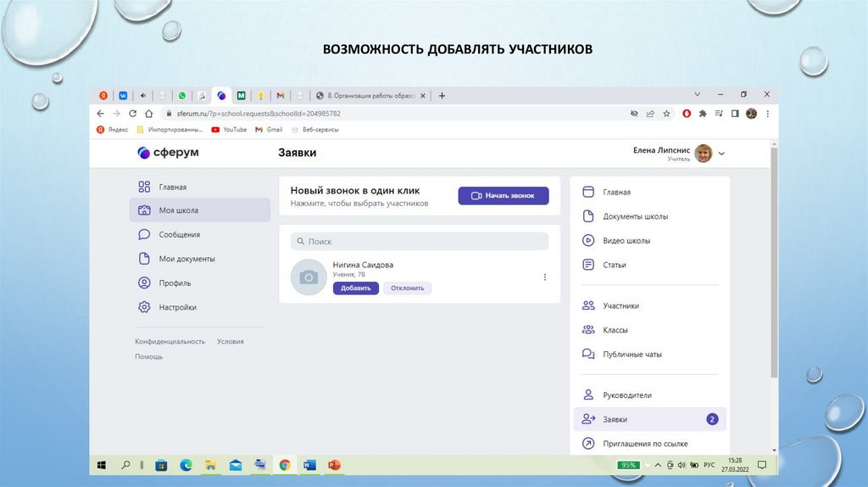Expand the Елена Липснис account menu
The image size is (868, 487).
[x=721, y=154]
